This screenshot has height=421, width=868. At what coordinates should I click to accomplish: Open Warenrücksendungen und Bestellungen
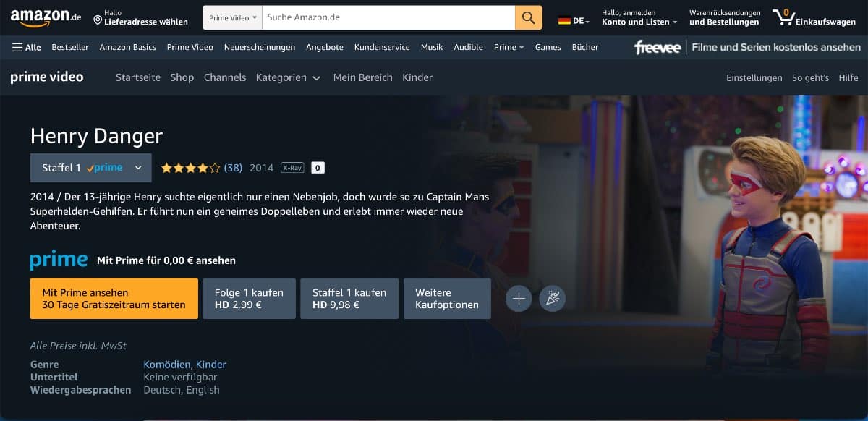coord(725,17)
